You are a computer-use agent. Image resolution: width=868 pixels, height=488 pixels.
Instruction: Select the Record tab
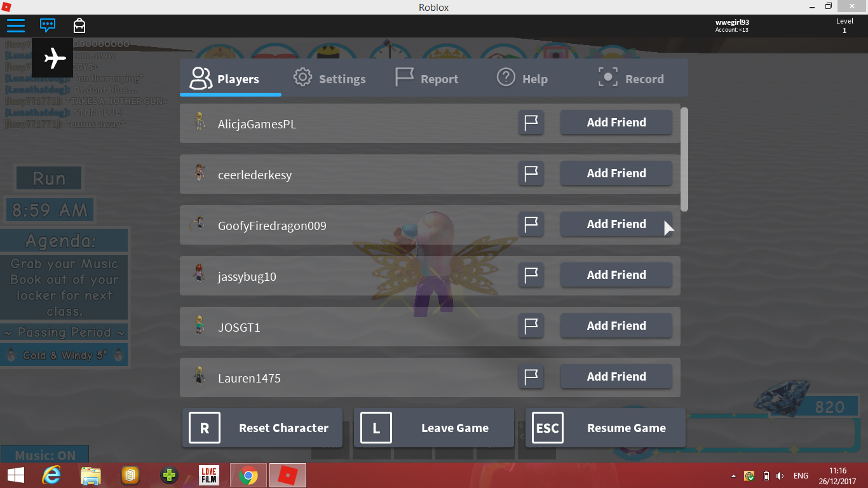[x=632, y=79]
